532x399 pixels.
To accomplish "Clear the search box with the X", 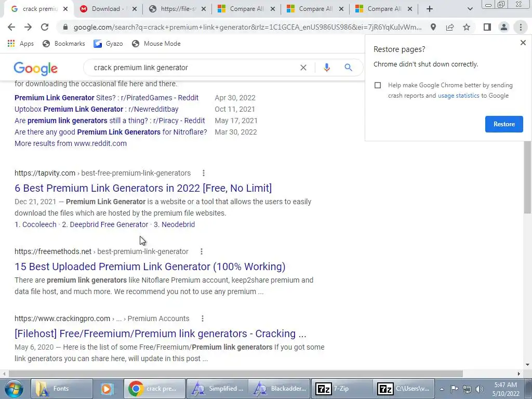I will pos(303,68).
